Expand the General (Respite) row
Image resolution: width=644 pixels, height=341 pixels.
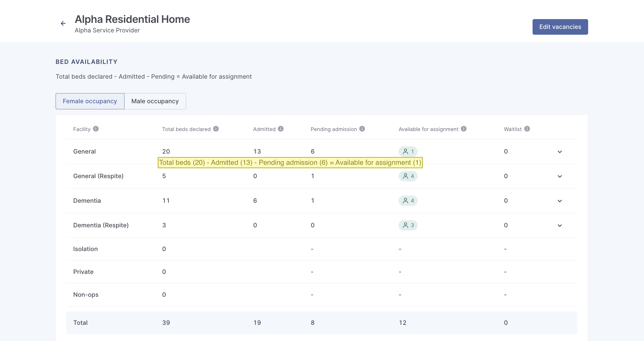(560, 176)
